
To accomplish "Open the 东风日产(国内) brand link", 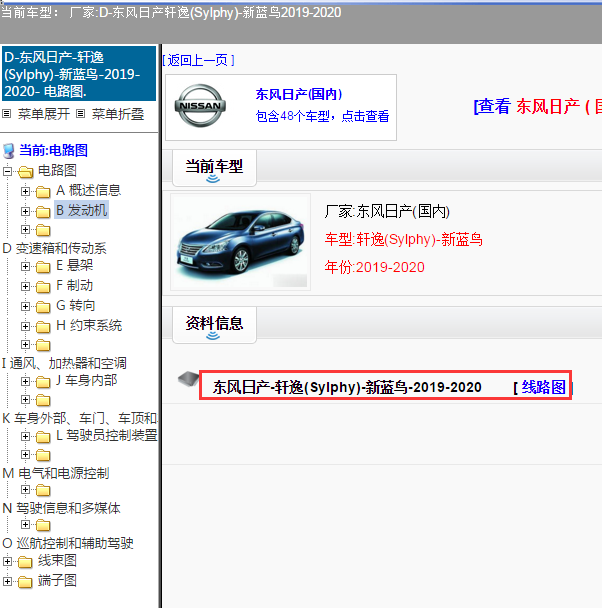I will tap(299, 94).
